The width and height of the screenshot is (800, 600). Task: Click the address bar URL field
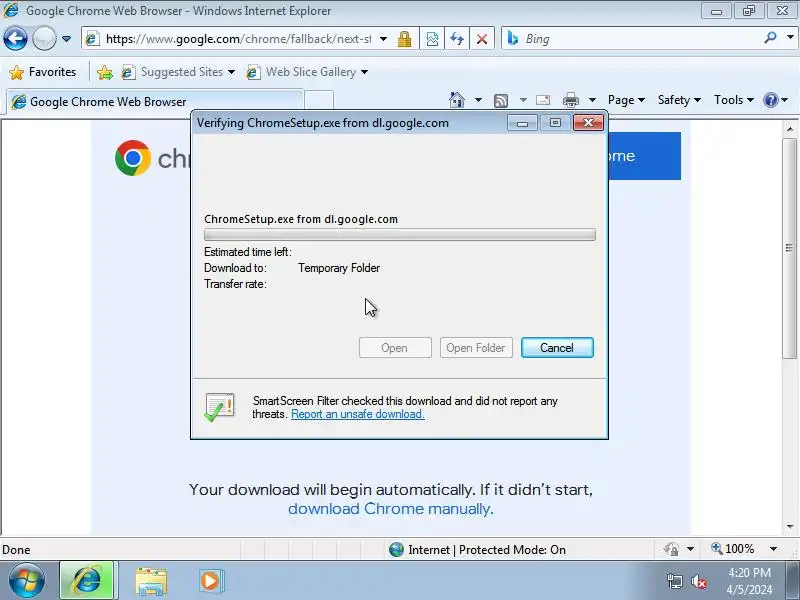coord(238,39)
